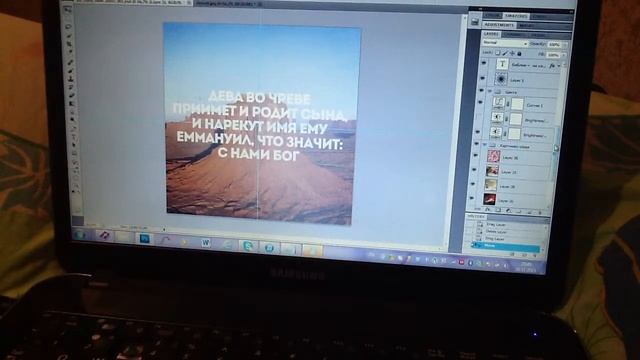The height and width of the screenshot is (360, 640).
Task: Click the create new layer icon
Action: point(529,212)
